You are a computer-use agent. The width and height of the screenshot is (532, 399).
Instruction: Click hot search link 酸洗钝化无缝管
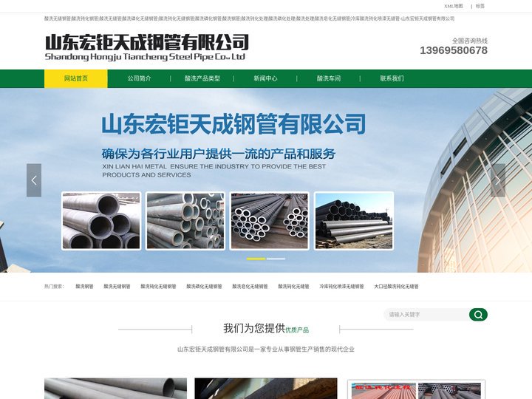point(294,287)
